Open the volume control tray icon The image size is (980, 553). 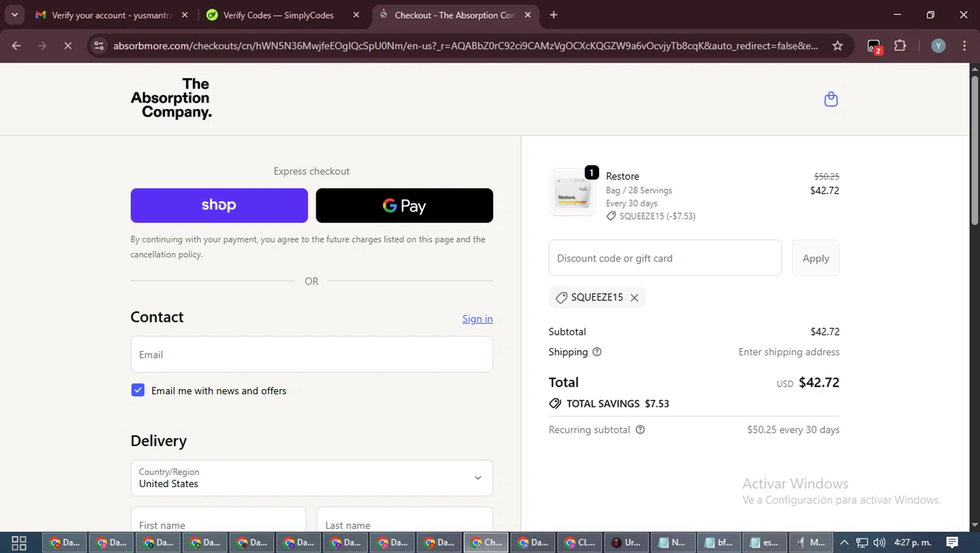click(x=879, y=543)
